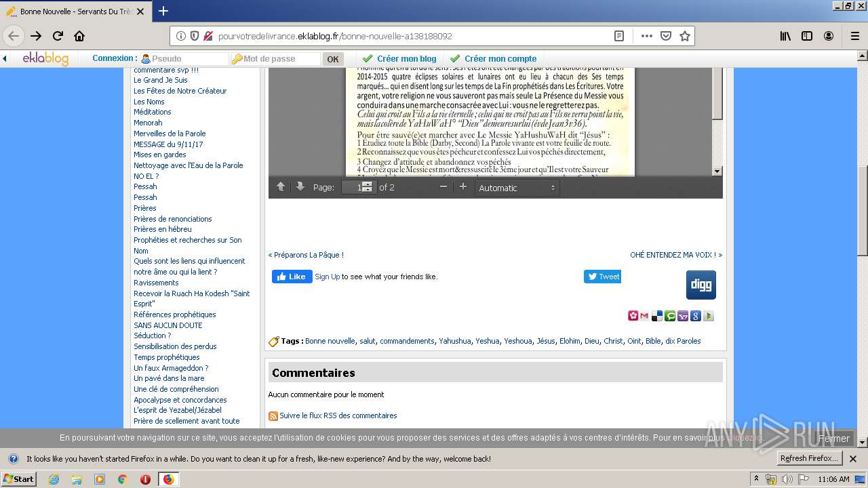Screen dimensions: 868x488
Task: Open Firefox account icon
Action: point(829,36)
